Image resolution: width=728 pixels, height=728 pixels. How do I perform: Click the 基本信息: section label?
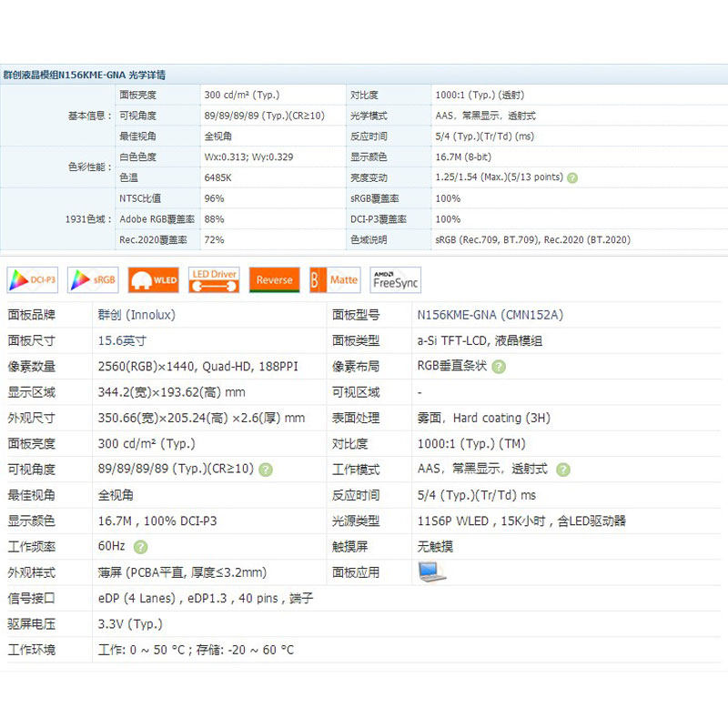click(x=90, y=116)
